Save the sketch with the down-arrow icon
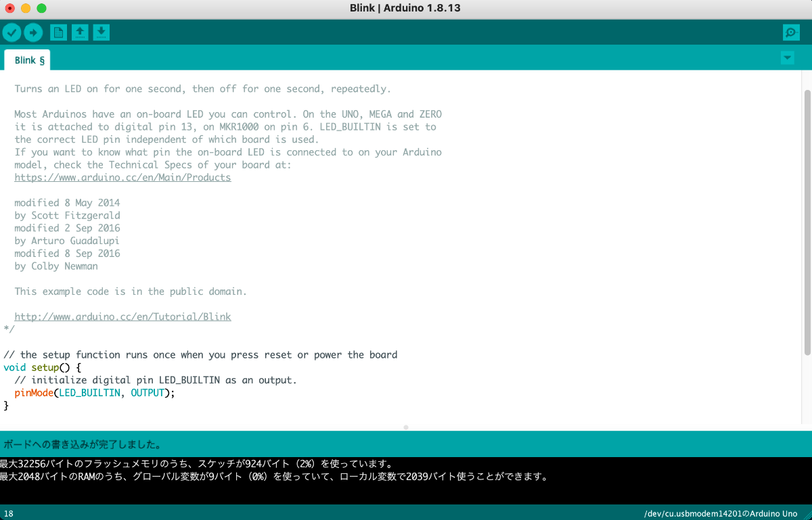 pyautogui.click(x=101, y=32)
